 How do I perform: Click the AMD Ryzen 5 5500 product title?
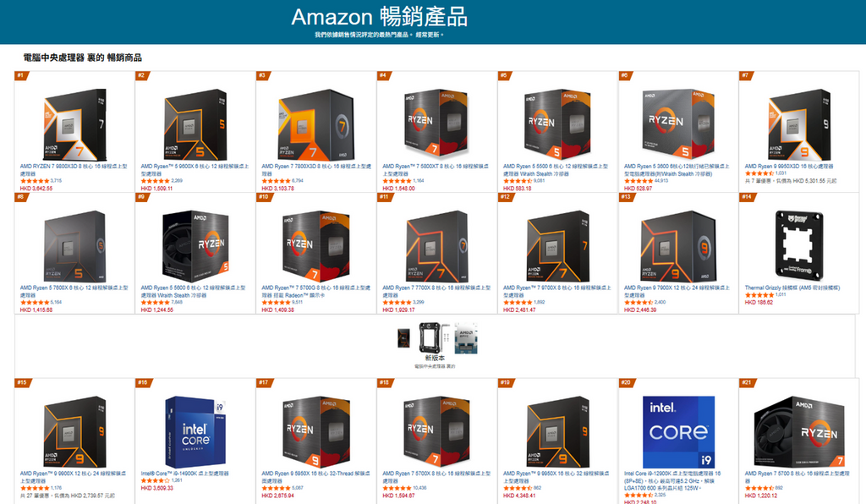tap(556, 169)
